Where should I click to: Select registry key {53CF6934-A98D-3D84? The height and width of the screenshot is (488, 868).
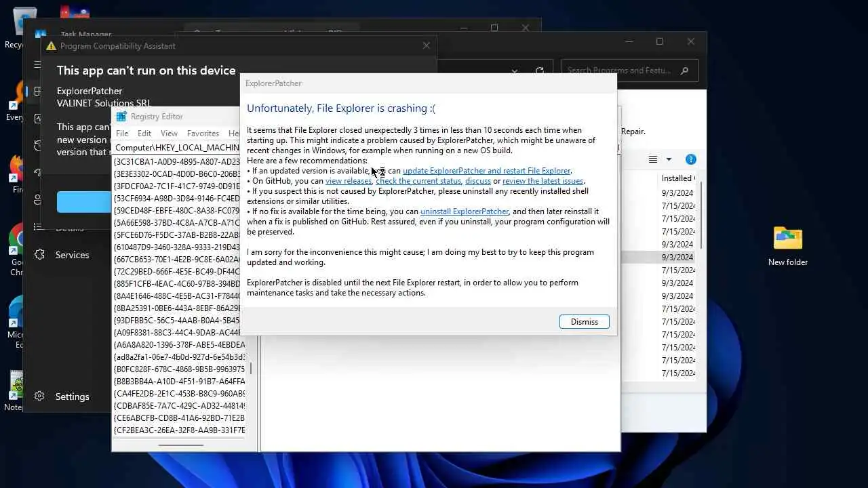click(x=177, y=199)
